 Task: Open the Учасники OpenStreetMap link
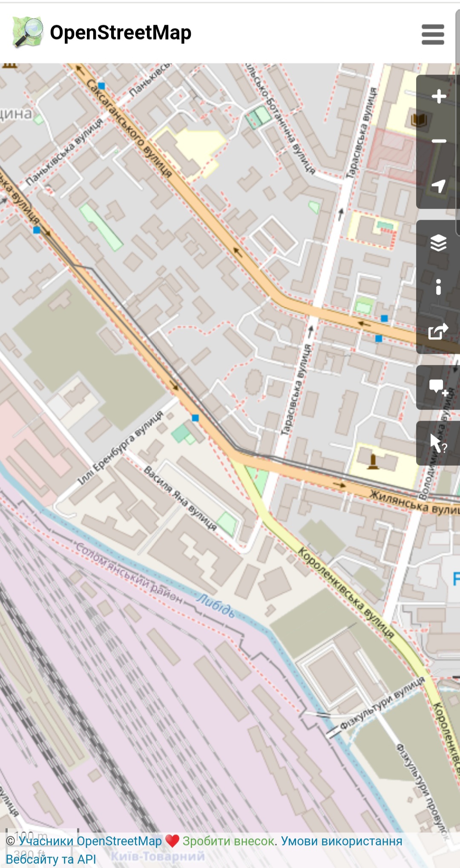[x=90, y=841]
